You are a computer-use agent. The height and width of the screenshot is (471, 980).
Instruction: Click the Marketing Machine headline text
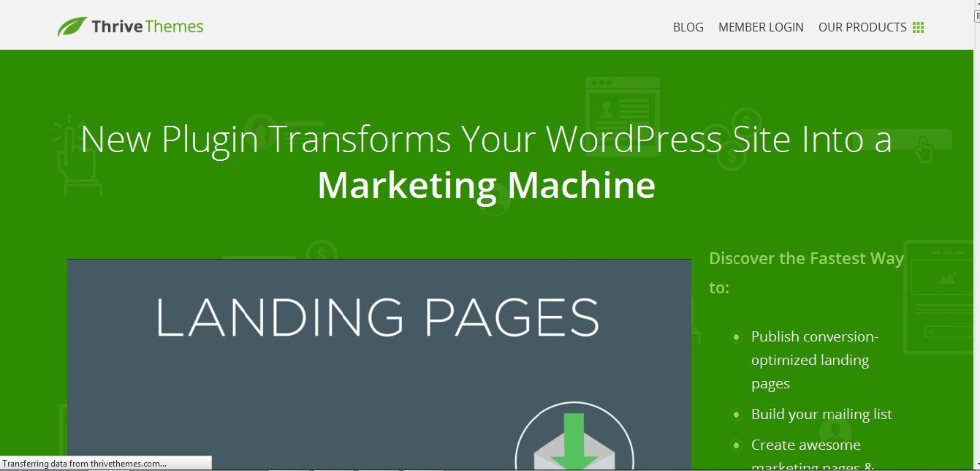(x=487, y=185)
